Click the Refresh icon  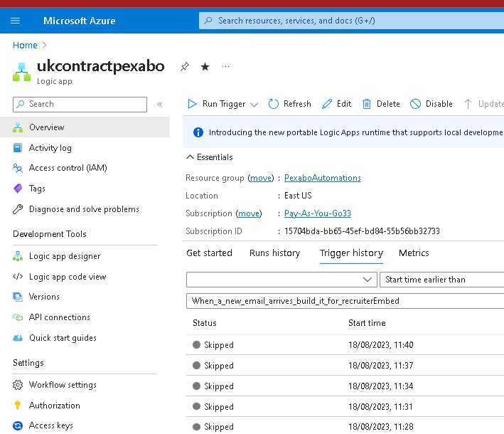point(273,104)
